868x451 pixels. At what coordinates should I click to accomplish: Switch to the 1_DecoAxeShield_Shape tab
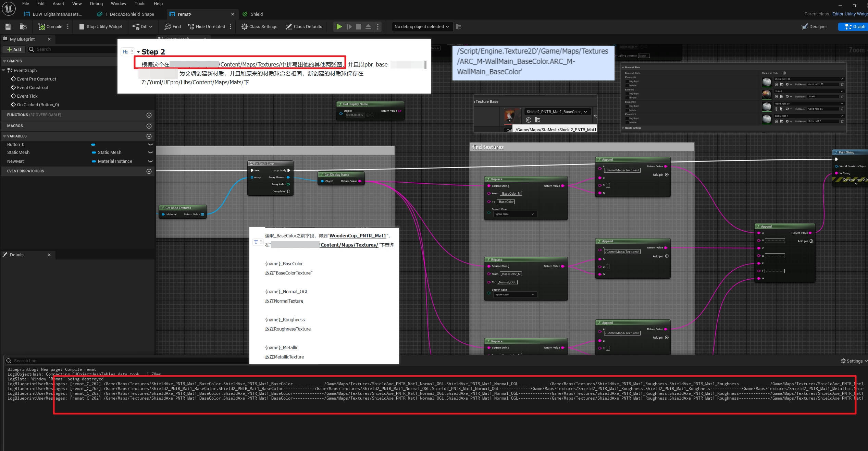[129, 14]
